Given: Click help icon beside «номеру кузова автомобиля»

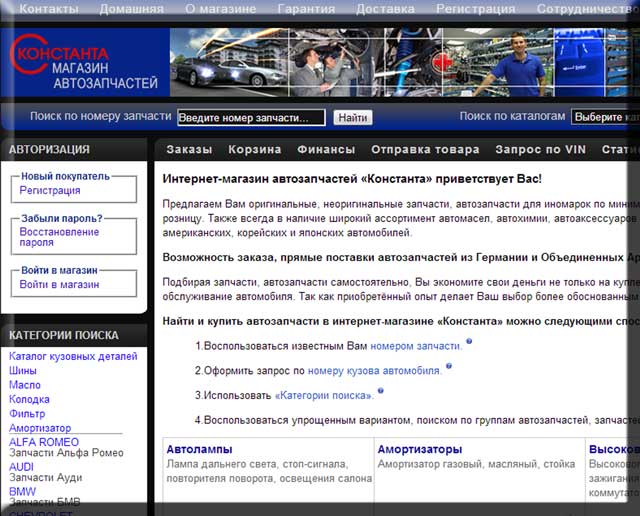Looking at the screenshot, I should click(x=449, y=366).
